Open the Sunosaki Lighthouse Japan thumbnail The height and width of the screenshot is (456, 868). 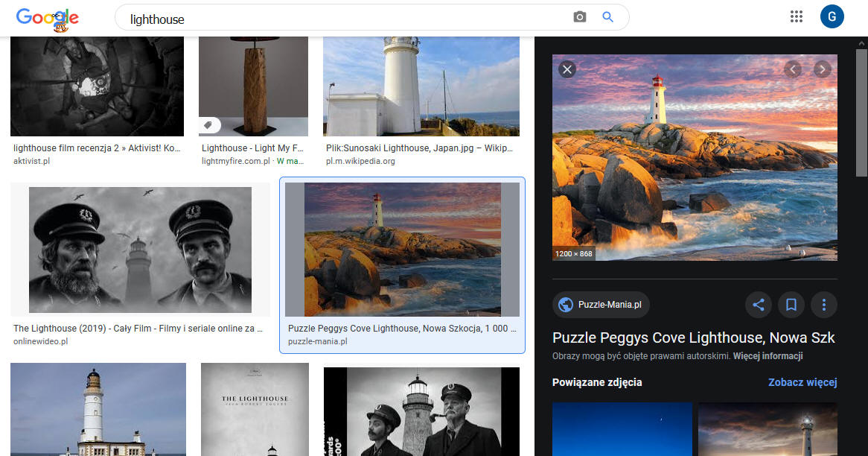click(x=421, y=86)
